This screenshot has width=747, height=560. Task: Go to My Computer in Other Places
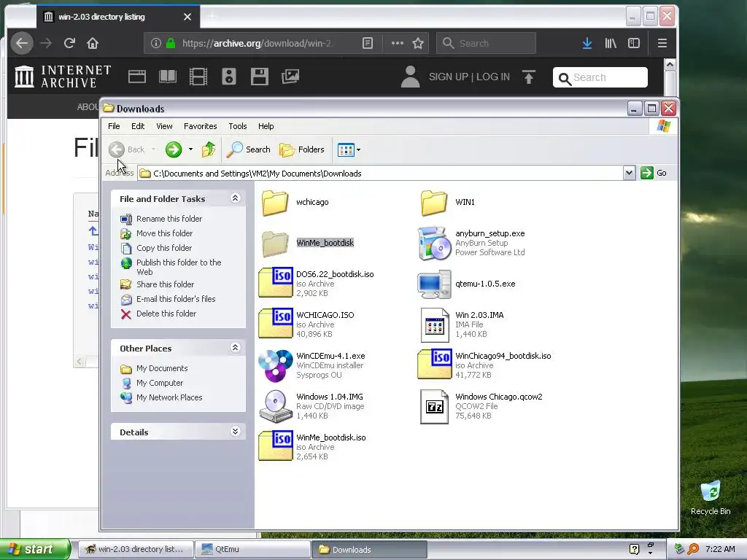[160, 383]
